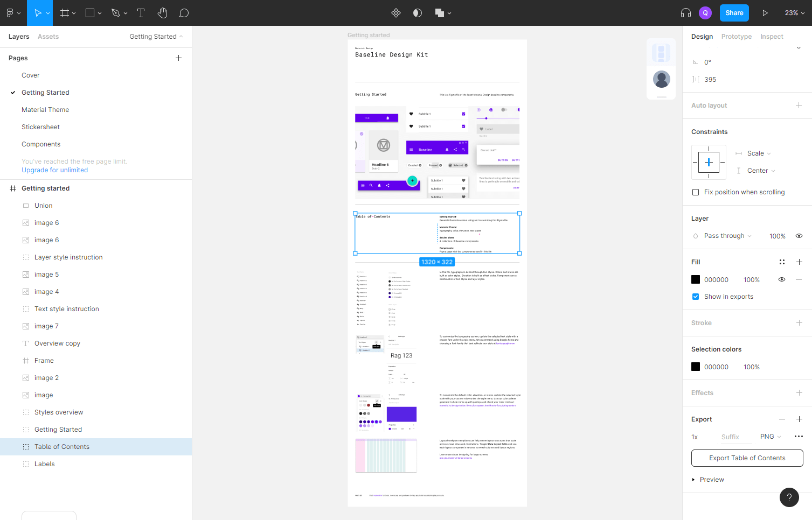Start audio conversation with headphones icon
Viewport: 812px width, 520px height.
[x=686, y=13]
